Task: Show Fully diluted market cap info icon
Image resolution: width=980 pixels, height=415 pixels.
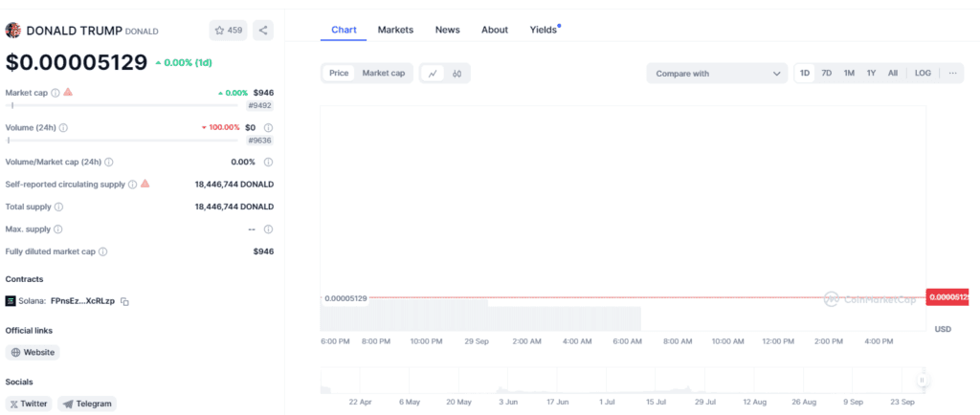Action: pos(103,252)
